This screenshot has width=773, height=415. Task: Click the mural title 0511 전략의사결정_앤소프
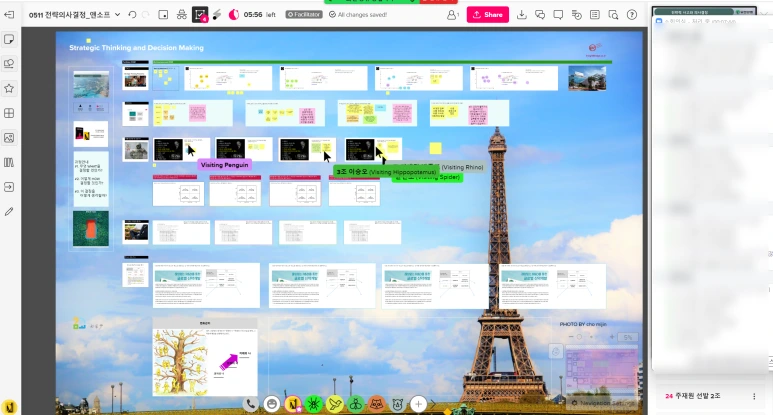click(x=70, y=15)
